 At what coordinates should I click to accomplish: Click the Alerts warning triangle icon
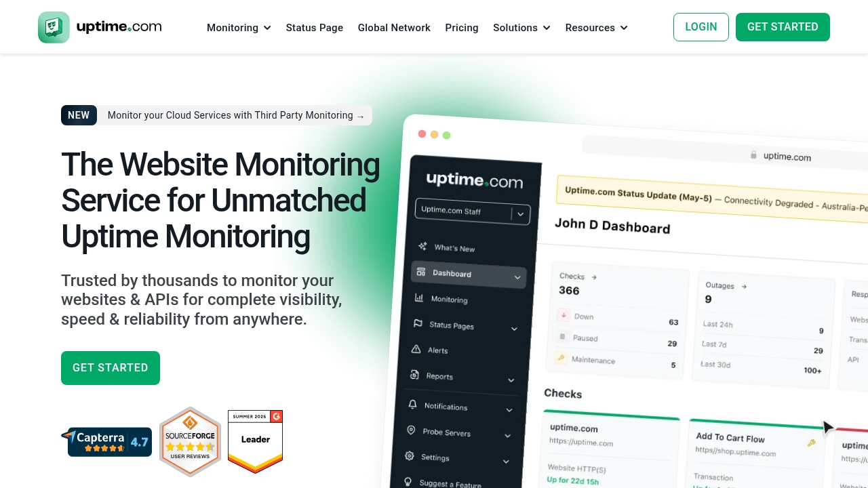tap(416, 349)
